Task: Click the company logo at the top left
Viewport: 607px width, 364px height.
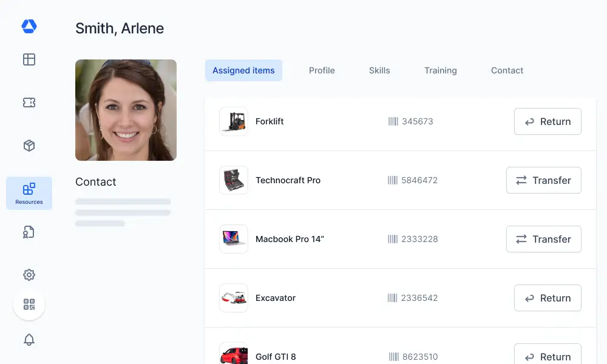Action: tap(29, 26)
